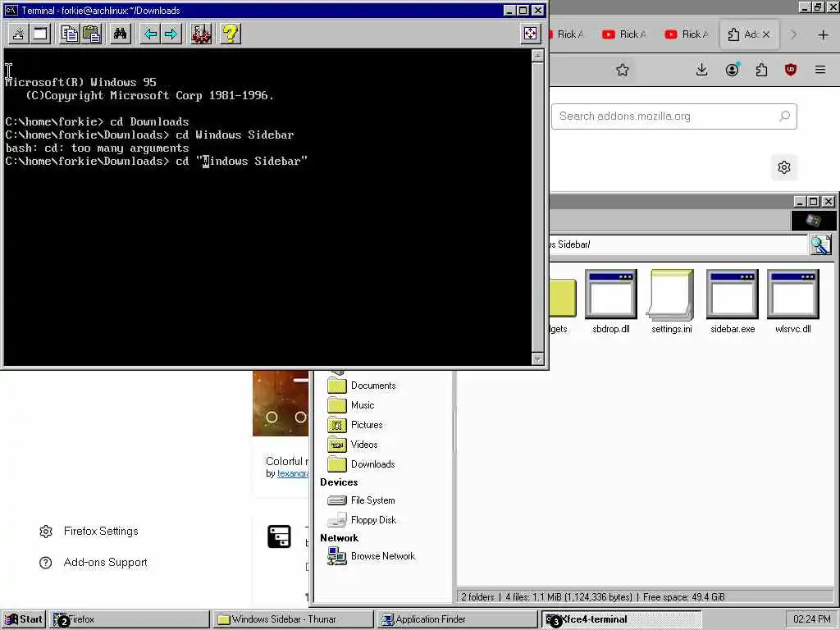Switch to Windows Sidebar - Thunar taskbar button
This screenshot has height=630, width=840.
point(294,619)
